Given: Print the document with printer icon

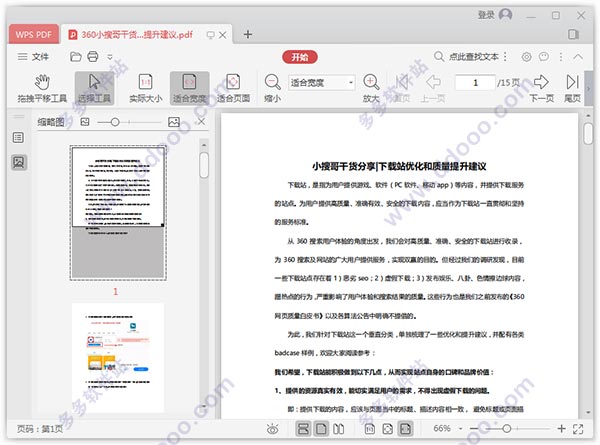Looking at the screenshot, I should [93, 57].
